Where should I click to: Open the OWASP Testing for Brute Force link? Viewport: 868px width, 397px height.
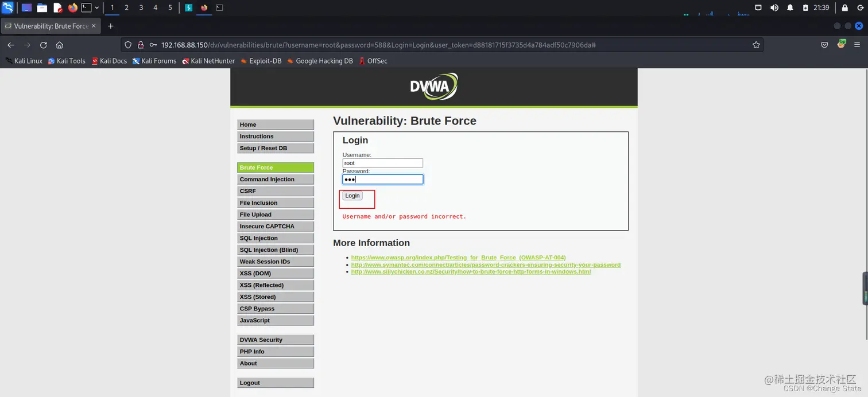tap(459, 258)
